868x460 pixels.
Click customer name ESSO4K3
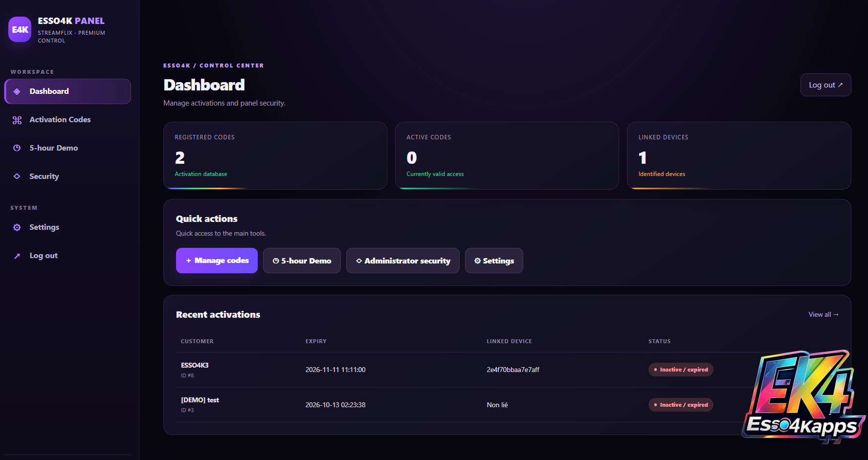tap(195, 365)
